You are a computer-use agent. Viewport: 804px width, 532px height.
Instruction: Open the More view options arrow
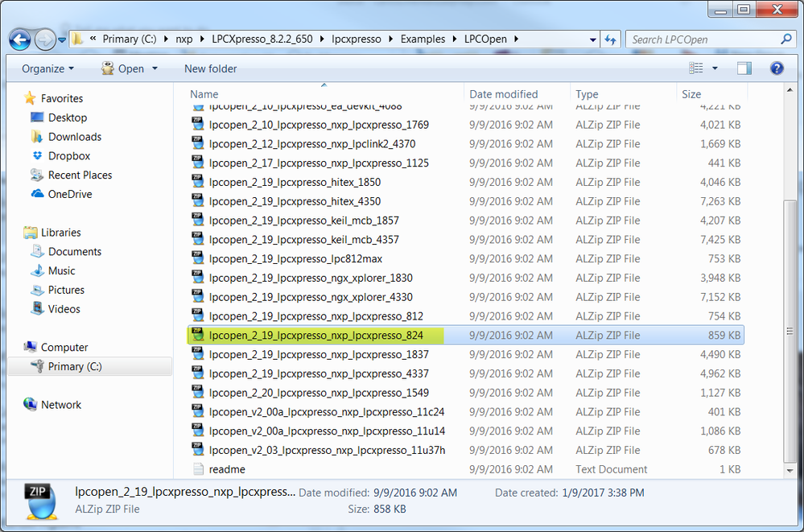pyautogui.click(x=715, y=68)
